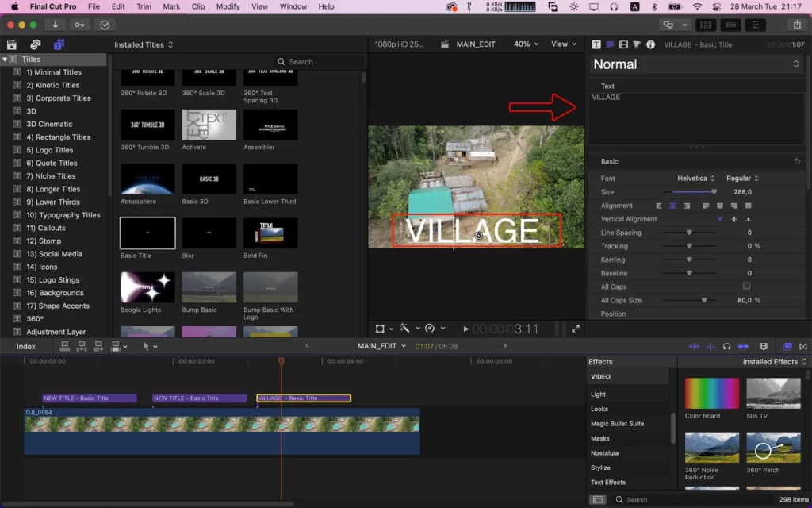Open the Trim menu

pyautogui.click(x=144, y=6)
